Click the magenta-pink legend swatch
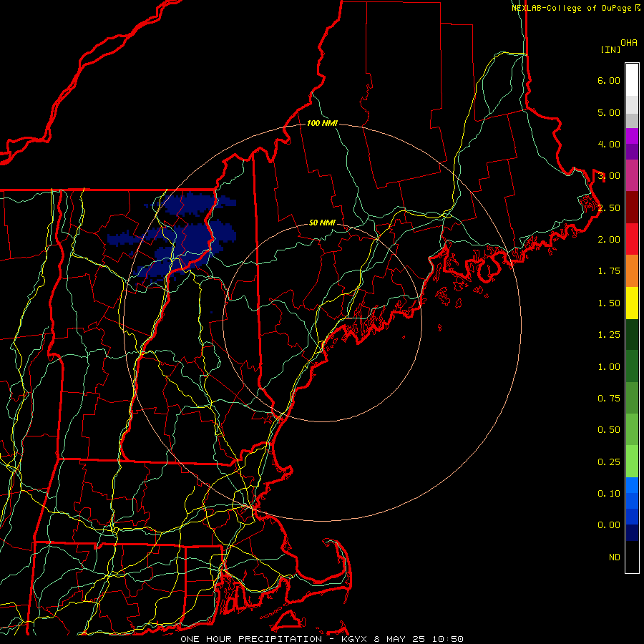644x644 pixels. (x=632, y=175)
